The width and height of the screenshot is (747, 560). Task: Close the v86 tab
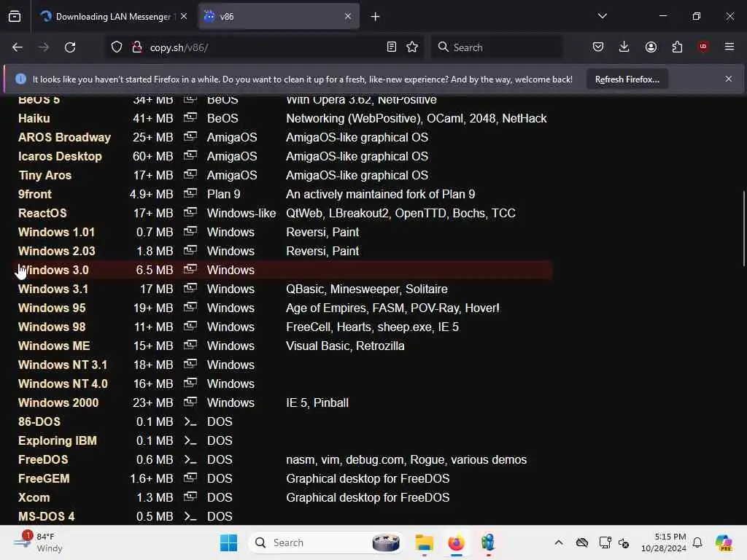coord(348,17)
